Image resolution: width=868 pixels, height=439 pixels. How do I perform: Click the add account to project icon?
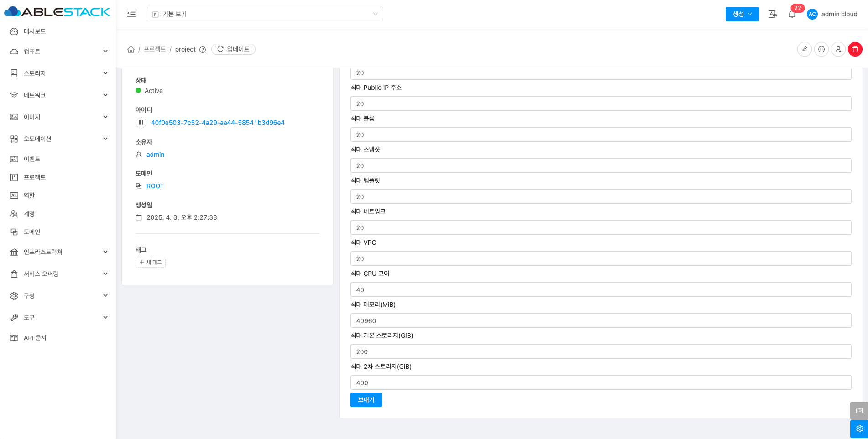click(838, 49)
